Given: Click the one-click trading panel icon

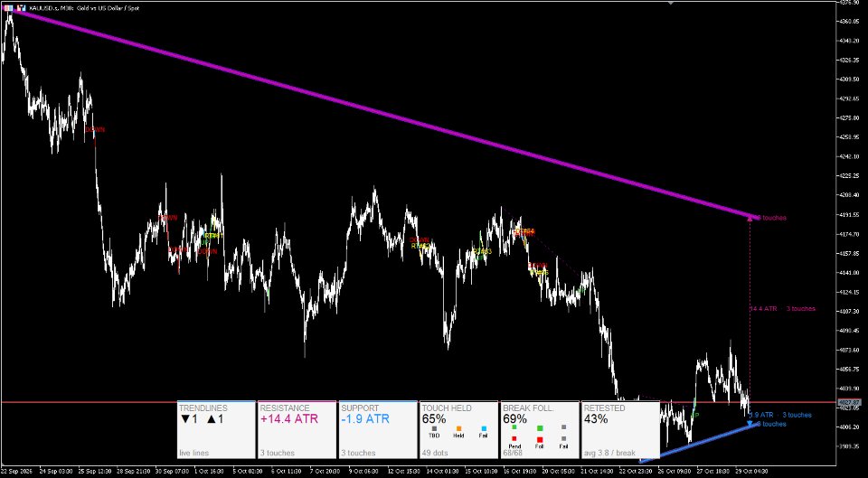Looking at the screenshot, I should pyautogui.click(x=8, y=9).
